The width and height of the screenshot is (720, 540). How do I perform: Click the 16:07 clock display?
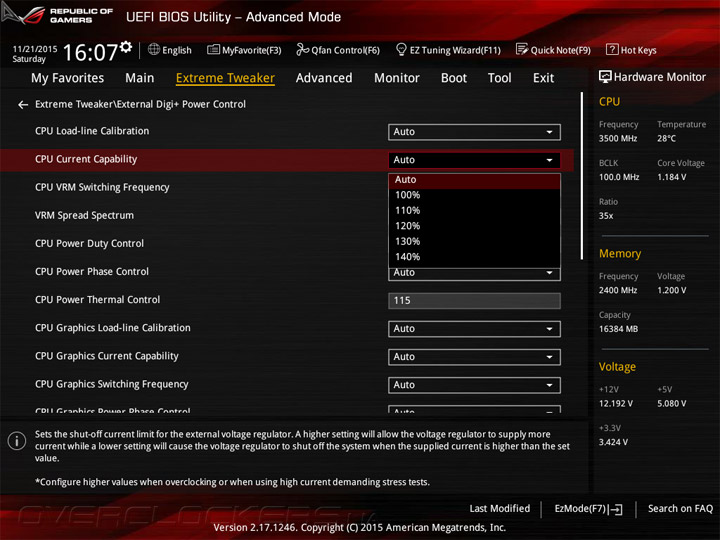(x=90, y=52)
